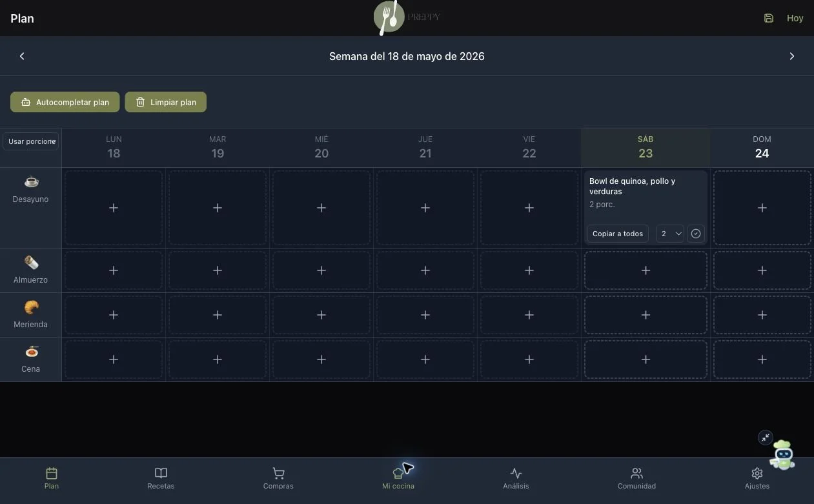
Task: Open the Compras tab
Action: coord(278,478)
